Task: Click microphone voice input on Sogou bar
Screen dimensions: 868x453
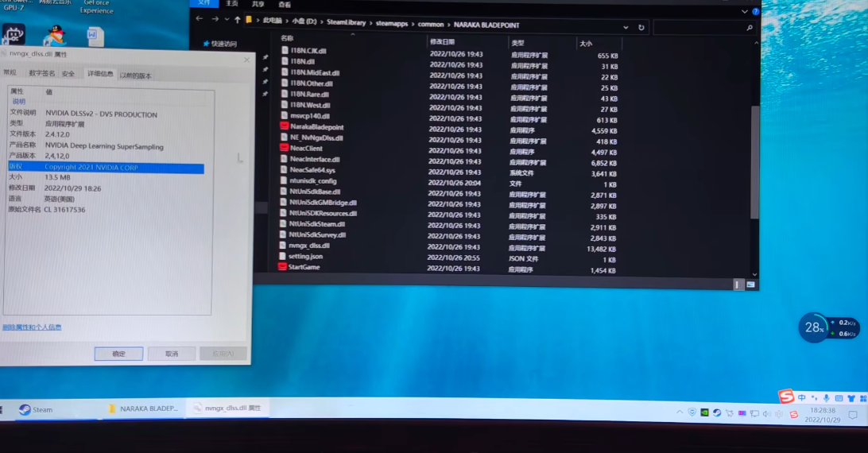Action: point(827,398)
